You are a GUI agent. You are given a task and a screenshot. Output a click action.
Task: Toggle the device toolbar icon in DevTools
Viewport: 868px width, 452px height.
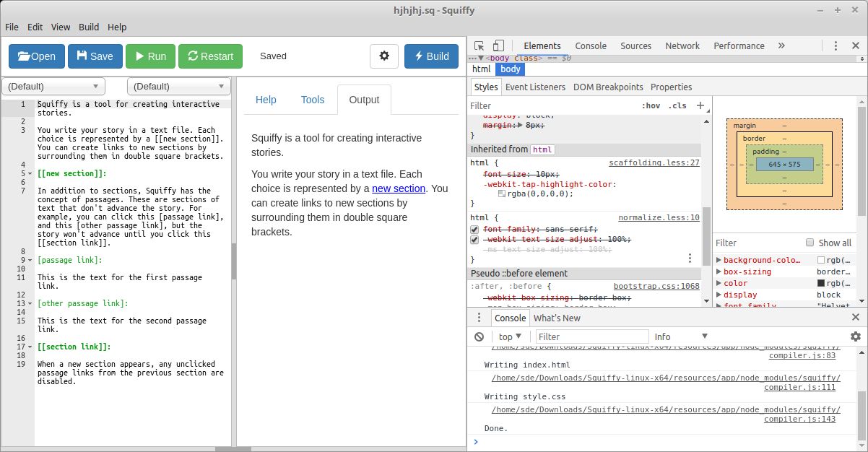(x=498, y=45)
